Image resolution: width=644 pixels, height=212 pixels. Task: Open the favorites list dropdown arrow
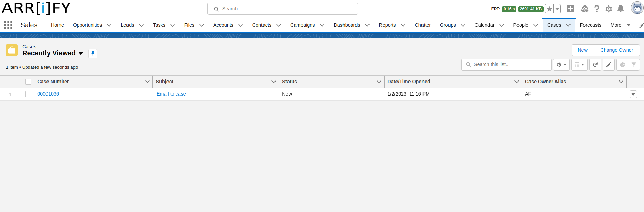pos(557,9)
